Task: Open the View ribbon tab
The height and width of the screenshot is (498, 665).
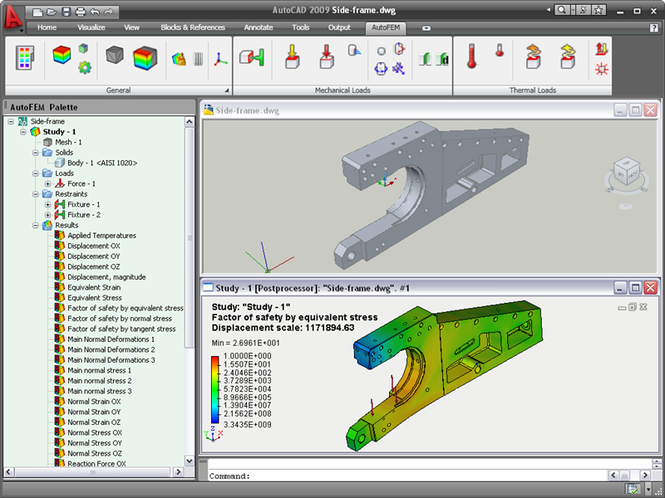Action: 131,28
